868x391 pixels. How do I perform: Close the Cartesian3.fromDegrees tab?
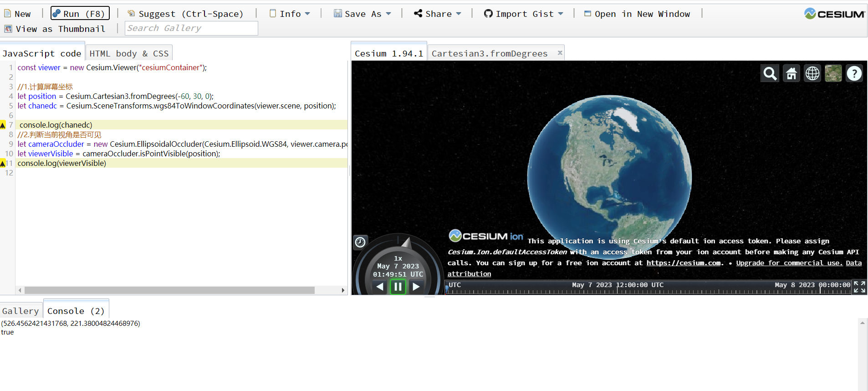(560, 53)
